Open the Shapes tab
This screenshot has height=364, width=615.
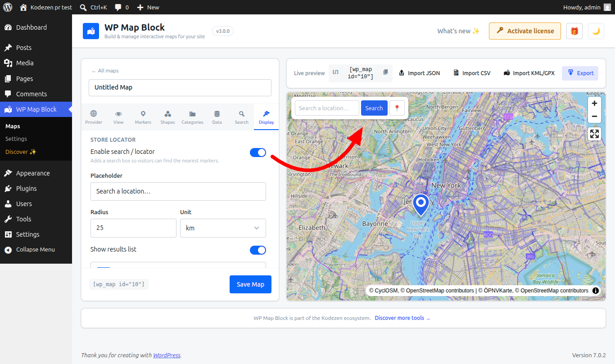coord(167,117)
